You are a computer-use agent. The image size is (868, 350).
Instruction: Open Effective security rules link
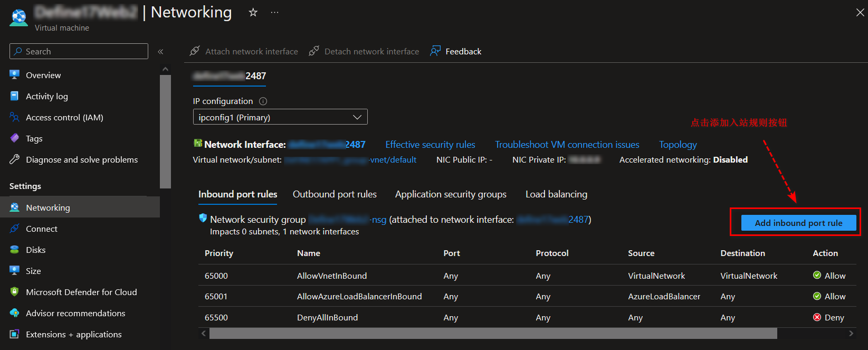[x=430, y=145]
